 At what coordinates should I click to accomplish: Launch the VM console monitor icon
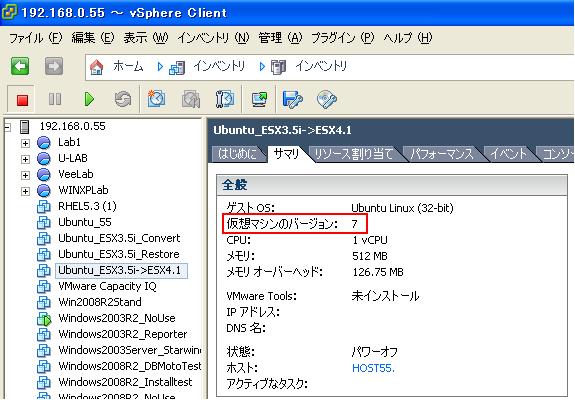259,99
